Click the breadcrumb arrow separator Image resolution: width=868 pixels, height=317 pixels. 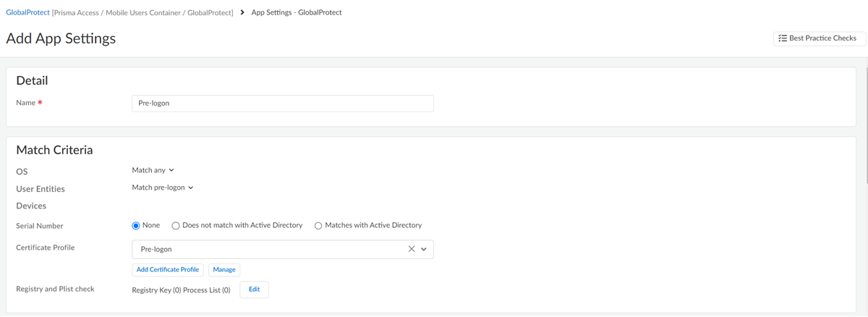click(x=242, y=12)
